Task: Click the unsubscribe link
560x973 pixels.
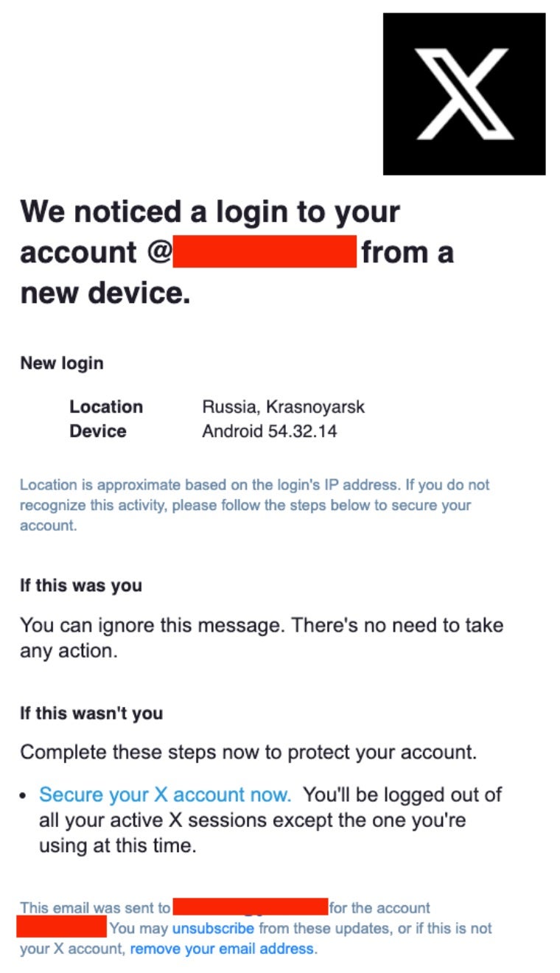Action: click(213, 928)
